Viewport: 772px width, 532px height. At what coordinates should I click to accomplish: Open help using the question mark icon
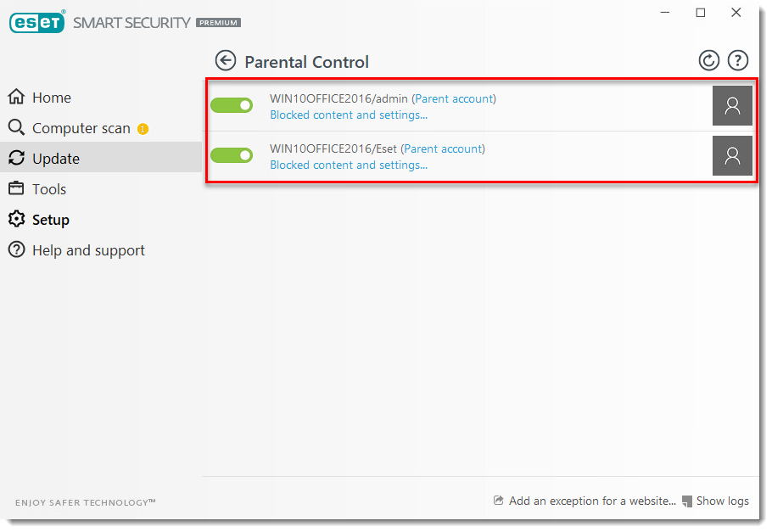(x=738, y=60)
